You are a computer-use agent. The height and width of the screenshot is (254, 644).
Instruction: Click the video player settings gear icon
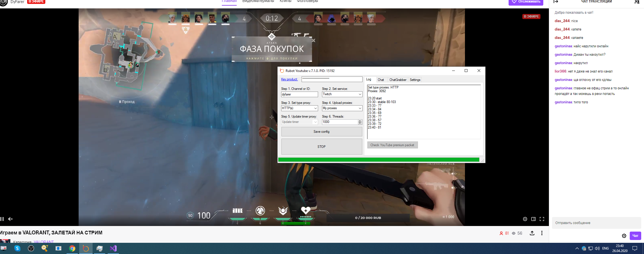[x=525, y=219]
